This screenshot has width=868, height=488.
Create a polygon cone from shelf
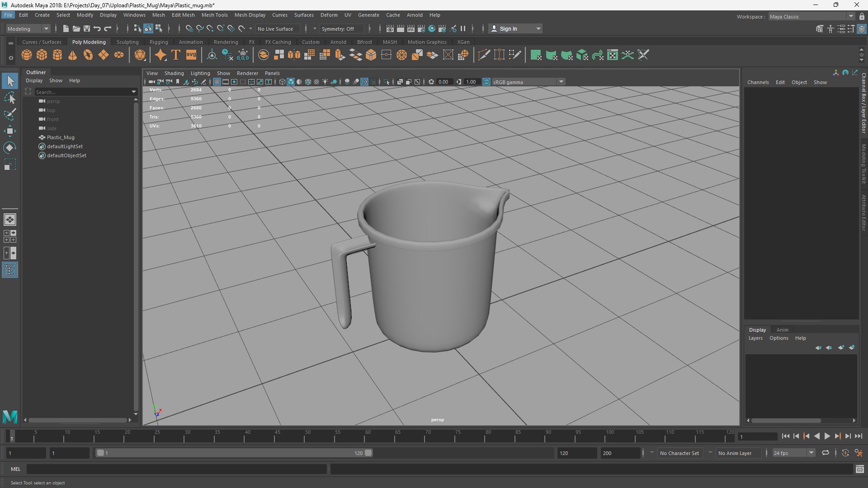pyautogui.click(x=73, y=55)
